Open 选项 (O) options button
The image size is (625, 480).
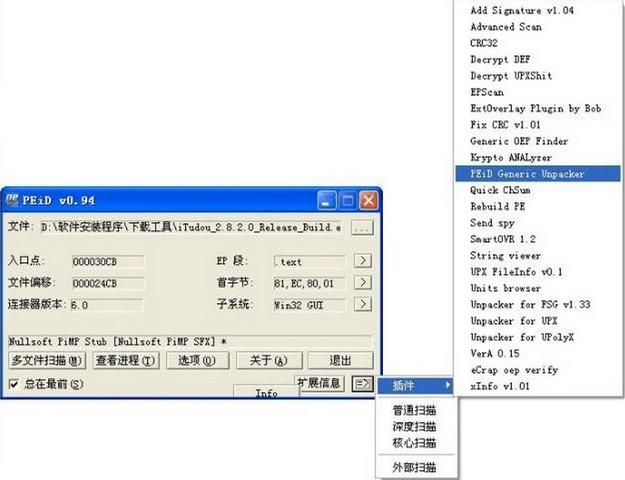click(x=197, y=360)
